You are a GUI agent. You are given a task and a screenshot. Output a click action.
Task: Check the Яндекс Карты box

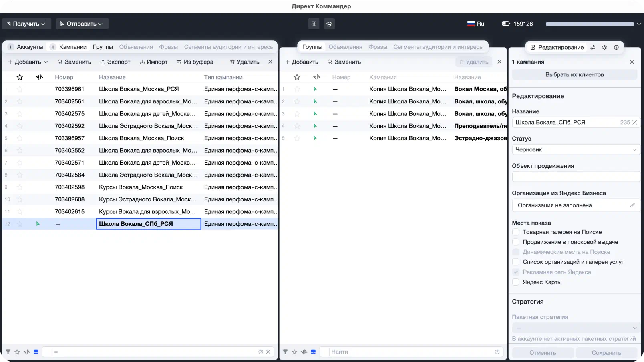click(516, 282)
